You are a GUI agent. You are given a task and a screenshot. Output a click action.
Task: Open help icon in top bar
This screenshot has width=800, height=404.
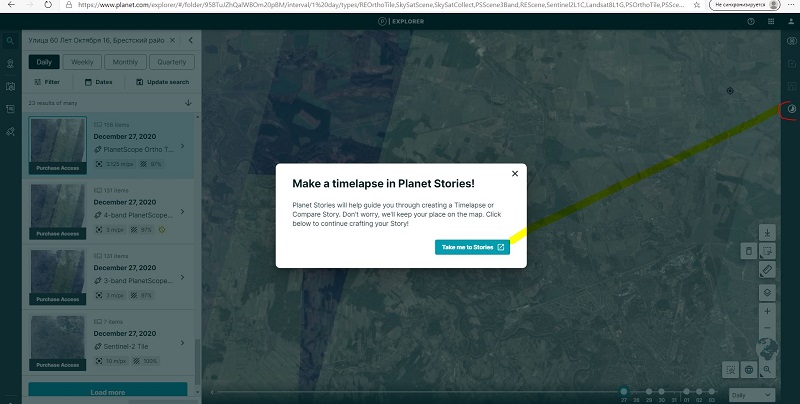point(751,21)
